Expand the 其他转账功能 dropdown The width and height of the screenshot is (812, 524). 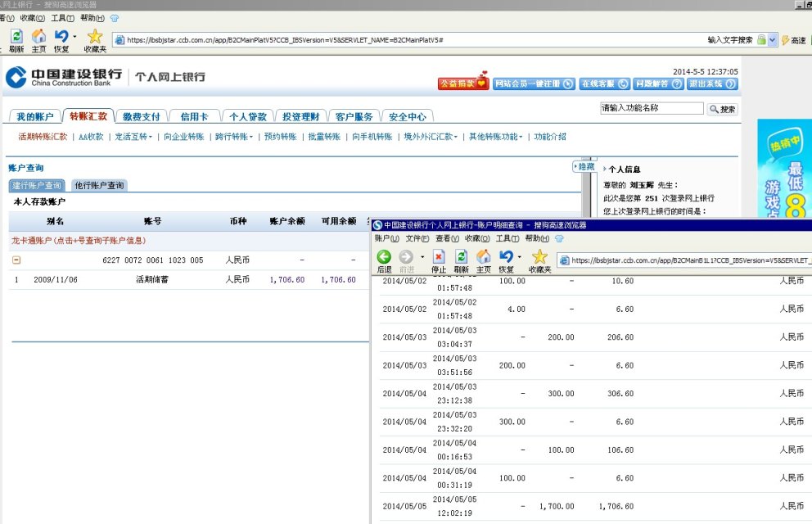[x=497, y=137]
